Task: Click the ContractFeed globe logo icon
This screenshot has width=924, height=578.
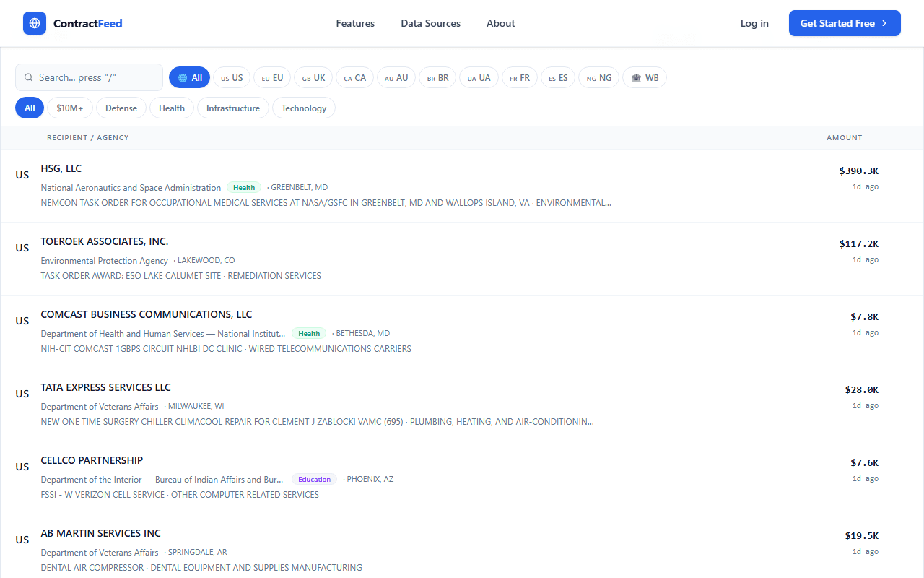Action: pos(35,23)
